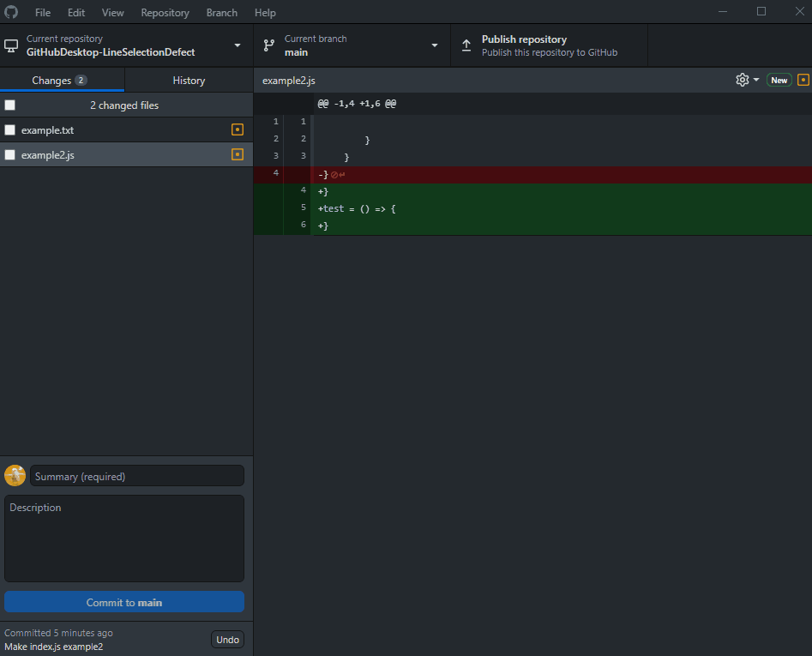Undo the last commit
The width and height of the screenshot is (812, 656).
[226, 639]
